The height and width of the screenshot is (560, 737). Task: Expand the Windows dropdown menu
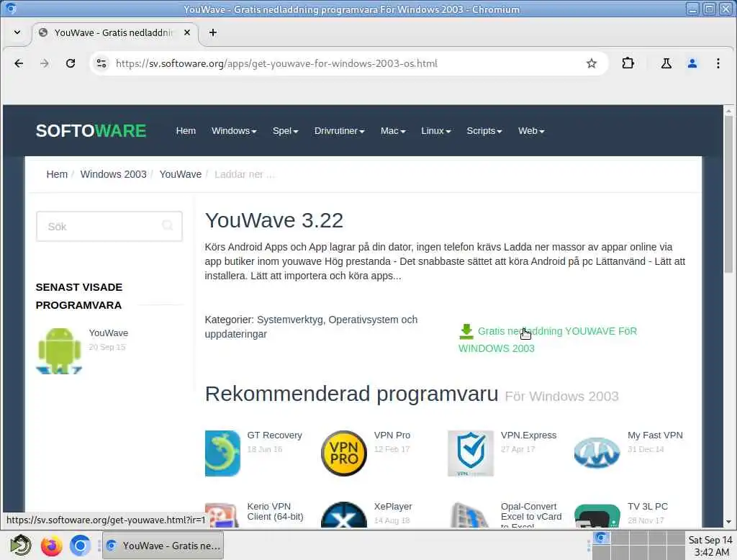tap(234, 131)
